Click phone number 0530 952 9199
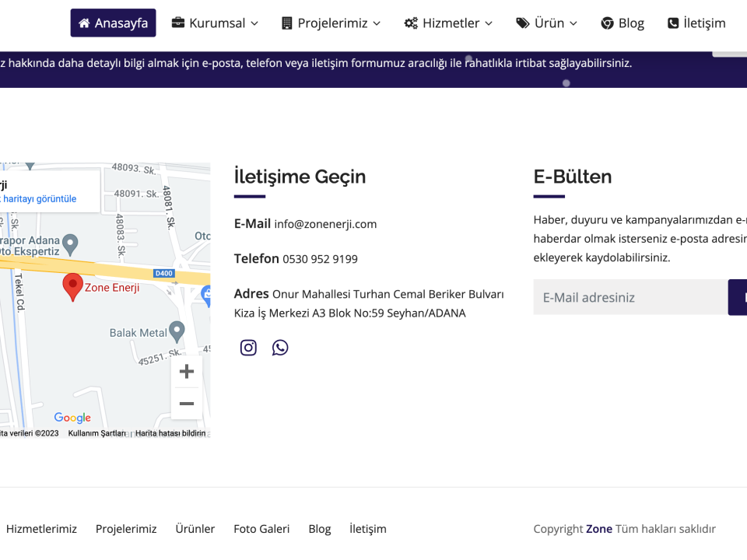 (x=320, y=259)
